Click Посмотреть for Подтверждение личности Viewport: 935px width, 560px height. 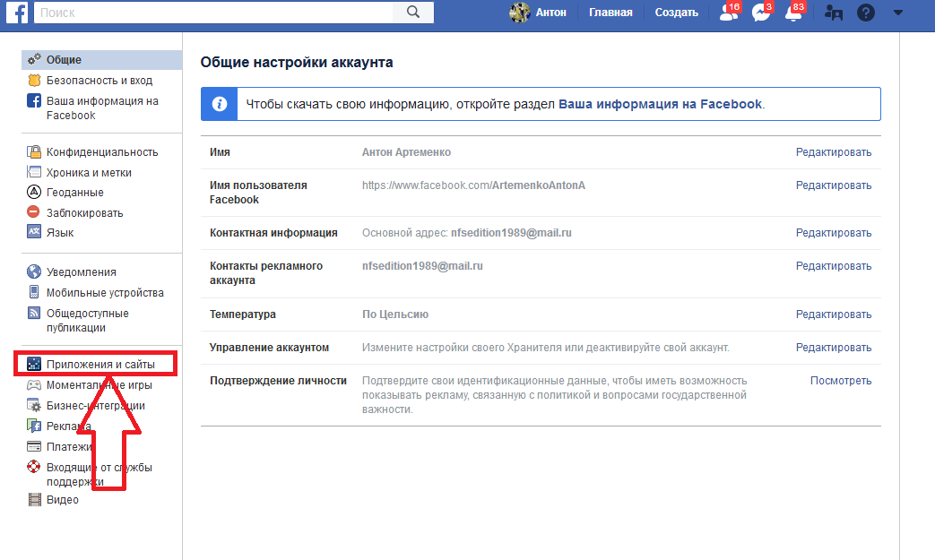tap(840, 380)
